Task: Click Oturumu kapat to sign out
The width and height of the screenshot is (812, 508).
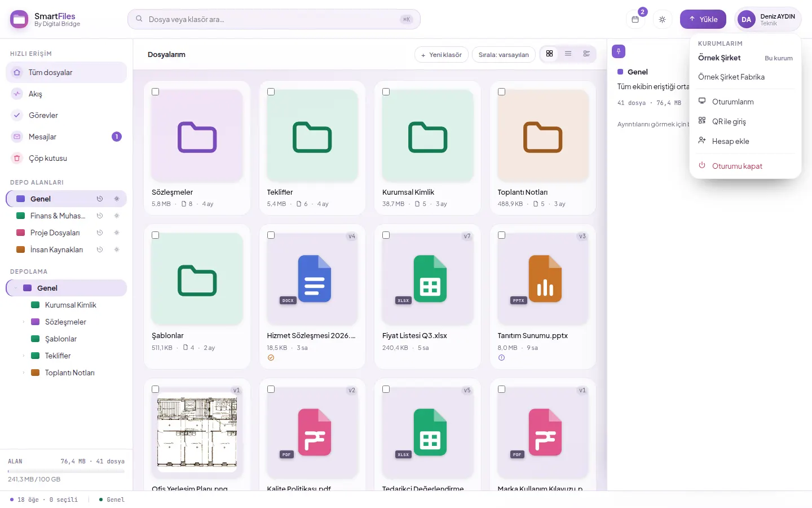Action: coord(745,166)
